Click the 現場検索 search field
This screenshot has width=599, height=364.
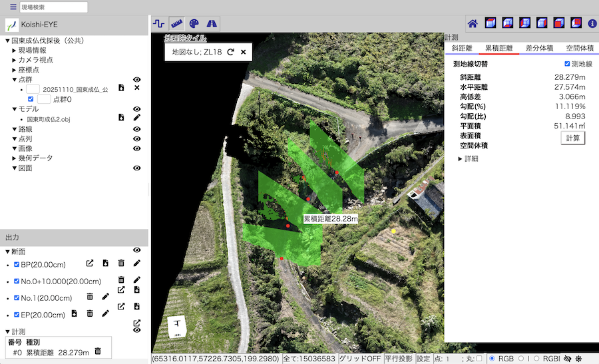(53, 7)
